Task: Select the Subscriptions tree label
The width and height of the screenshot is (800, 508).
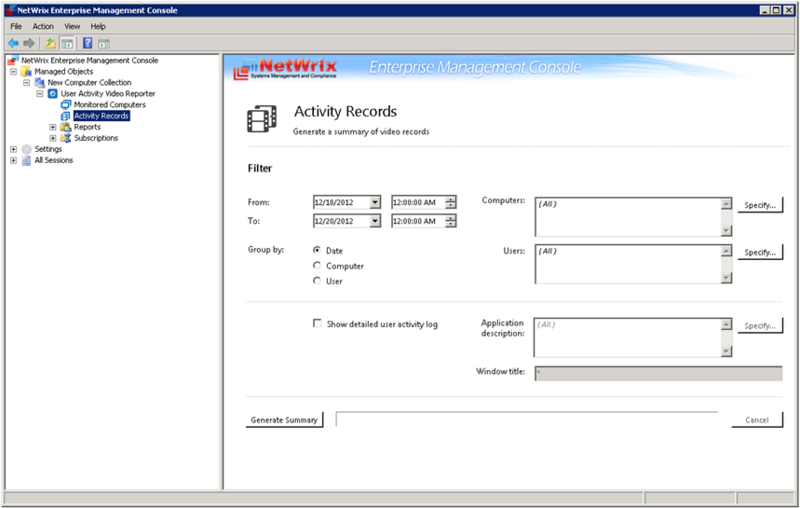Action: point(96,138)
